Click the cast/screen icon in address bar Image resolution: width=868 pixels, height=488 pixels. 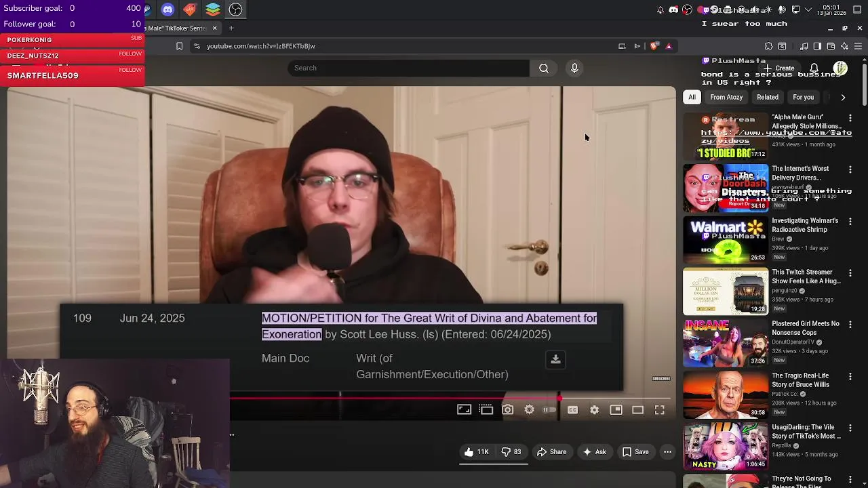(622, 46)
